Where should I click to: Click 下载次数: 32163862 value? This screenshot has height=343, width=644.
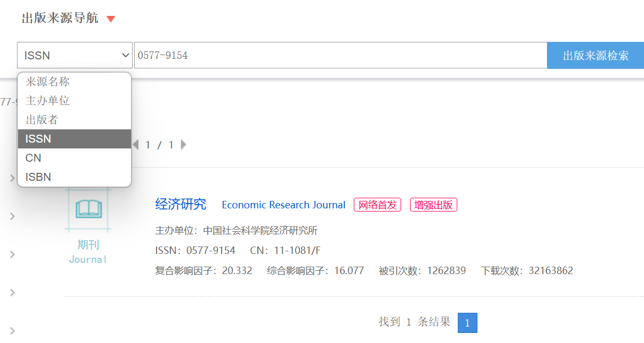pyautogui.click(x=527, y=271)
